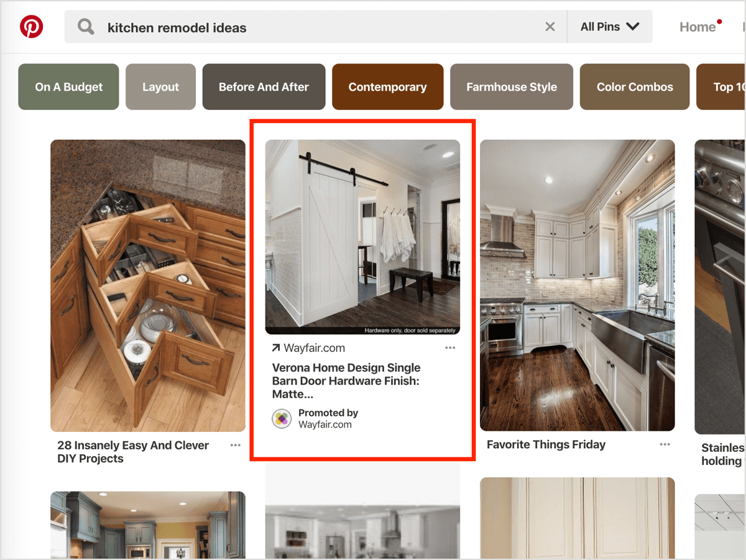Open more options for Favorite Things Friday

(665, 444)
